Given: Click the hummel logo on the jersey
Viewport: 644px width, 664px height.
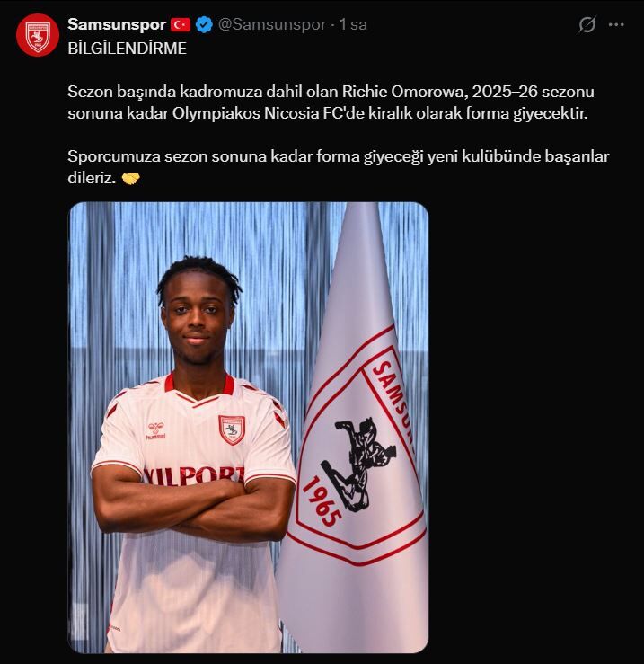Looking at the screenshot, I should click(155, 430).
